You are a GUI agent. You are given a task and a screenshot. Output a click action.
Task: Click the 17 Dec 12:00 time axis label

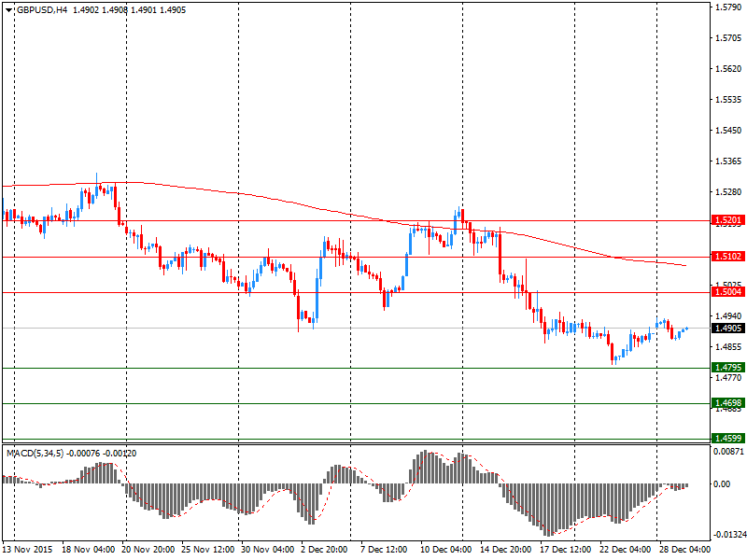(566, 550)
